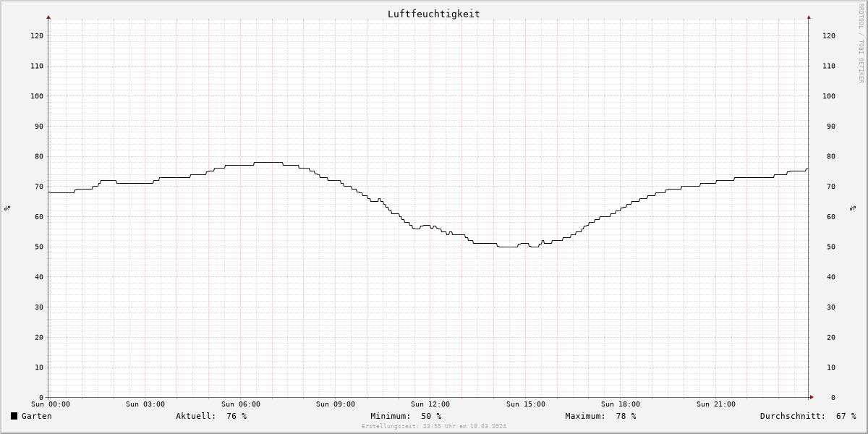868x434 pixels.
Task: Click the black Garten legend color square
Action: 14,416
